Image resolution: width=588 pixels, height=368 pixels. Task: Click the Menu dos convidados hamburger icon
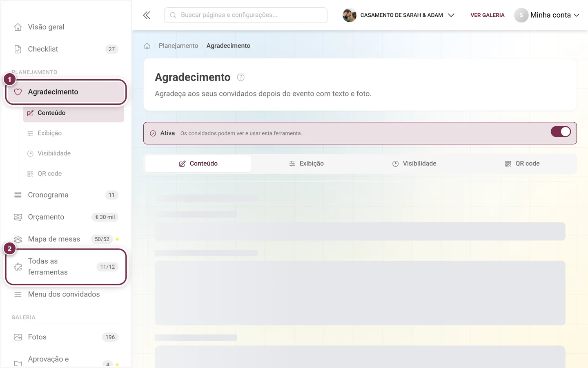pyautogui.click(x=18, y=294)
